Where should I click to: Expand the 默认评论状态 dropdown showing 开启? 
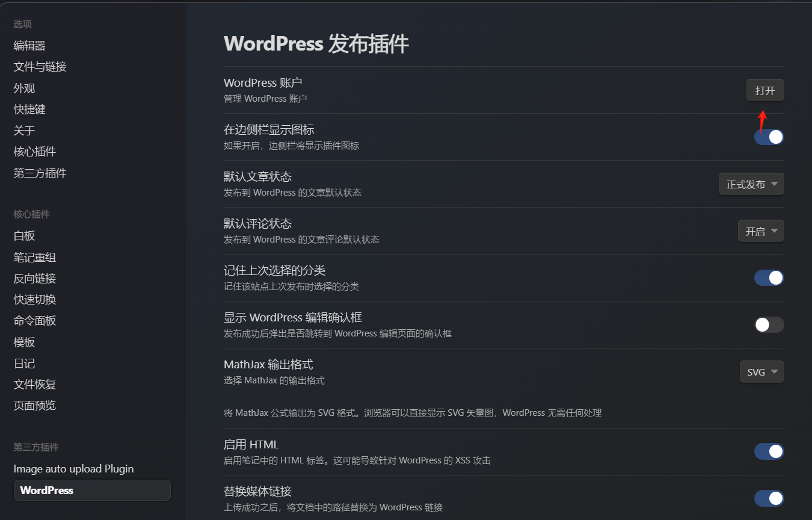point(760,231)
